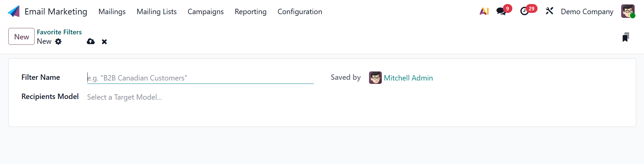644x164 pixels.
Task: Open the user avatar menu
Action: [628, 11]
